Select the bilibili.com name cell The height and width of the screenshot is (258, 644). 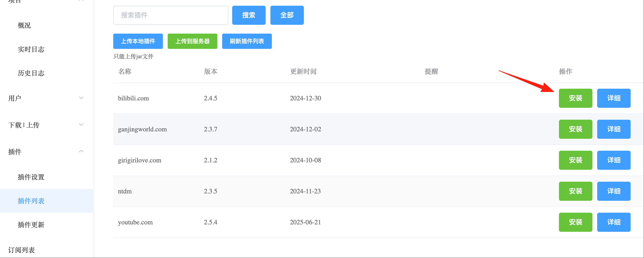click(134, 98)
